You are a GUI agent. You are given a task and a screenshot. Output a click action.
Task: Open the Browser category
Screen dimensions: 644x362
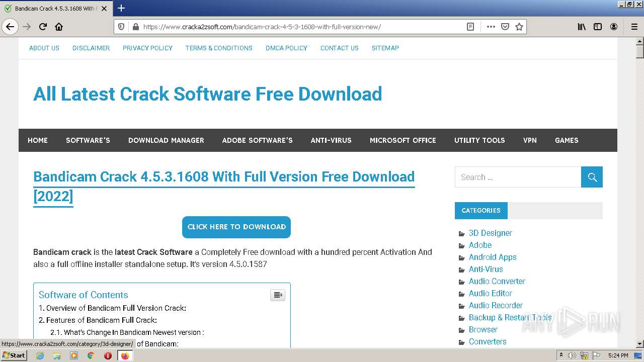pyautogui.click(x=483, y=329)
